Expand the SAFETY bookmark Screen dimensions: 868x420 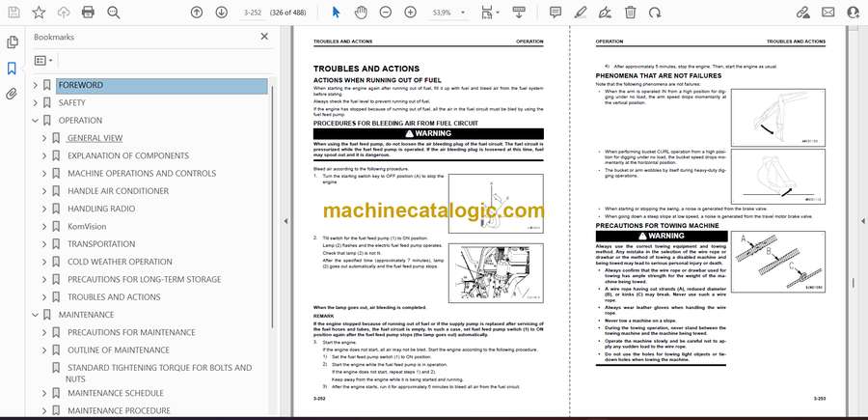coord(36,102)
